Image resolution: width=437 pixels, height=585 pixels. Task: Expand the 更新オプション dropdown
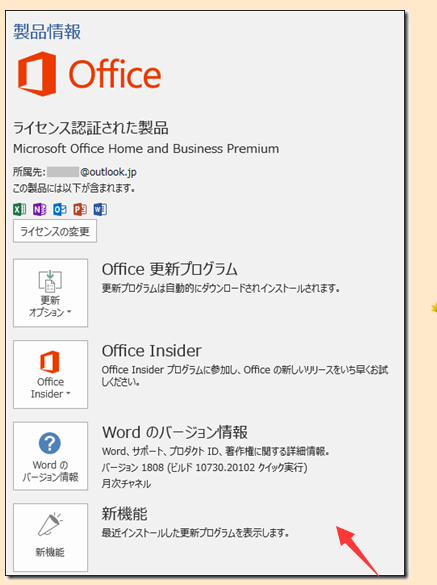tap(50, 293)
